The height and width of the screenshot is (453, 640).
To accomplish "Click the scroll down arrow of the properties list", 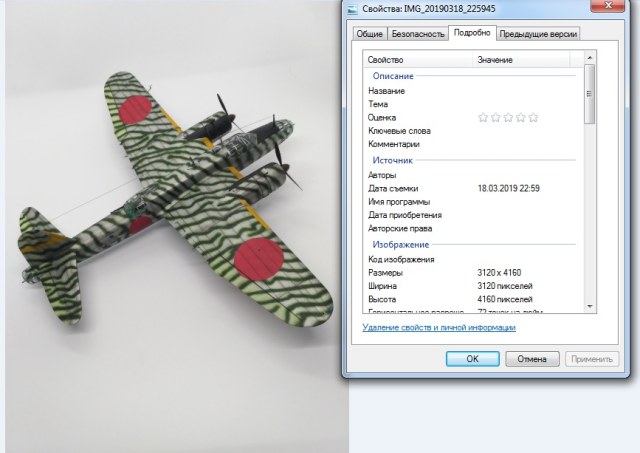I will [590, 306].
